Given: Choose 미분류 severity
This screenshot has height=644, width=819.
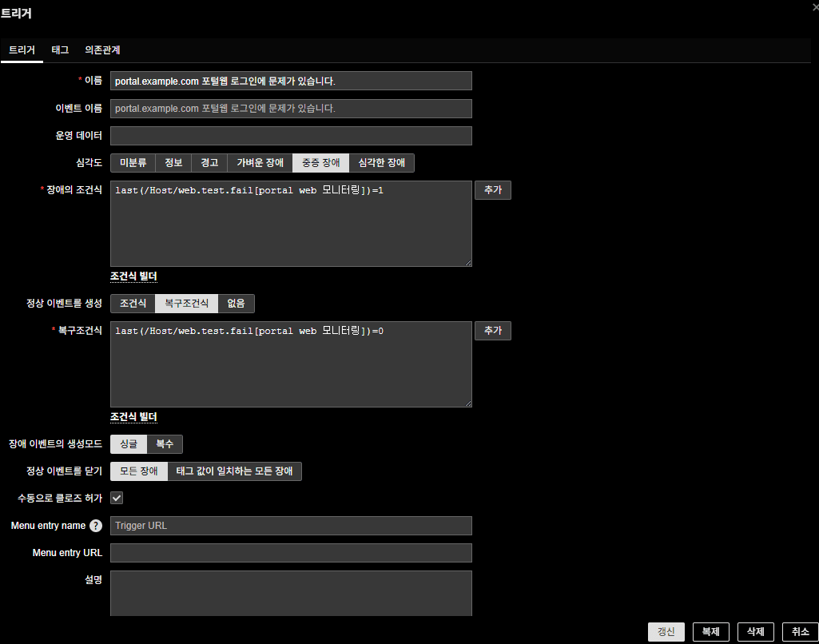Looking at the screenshot, I should pos(133,163).
